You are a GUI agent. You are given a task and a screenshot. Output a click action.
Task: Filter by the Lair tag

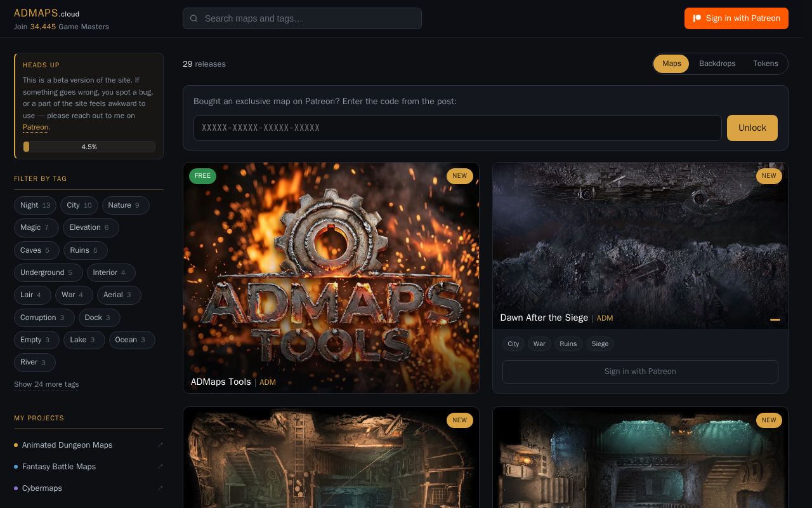click(x=32, y=295)
